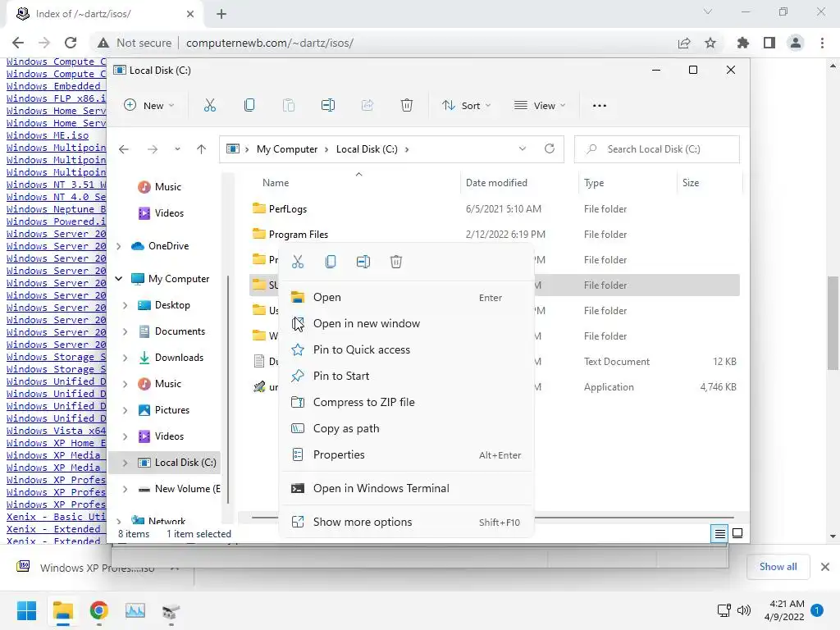Click Rename icon in Explorer toolbar
The image size is (840, 630).
tap(328, 106)
